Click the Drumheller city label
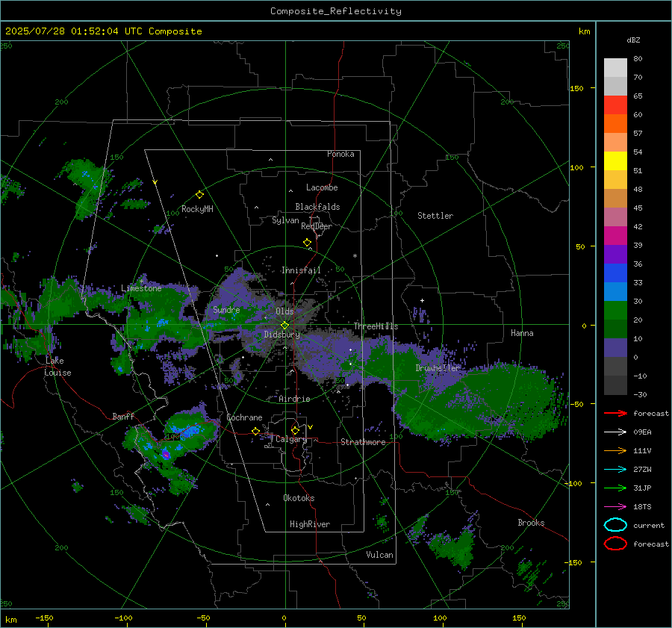672x628 pixels. [x=438, y=368]
